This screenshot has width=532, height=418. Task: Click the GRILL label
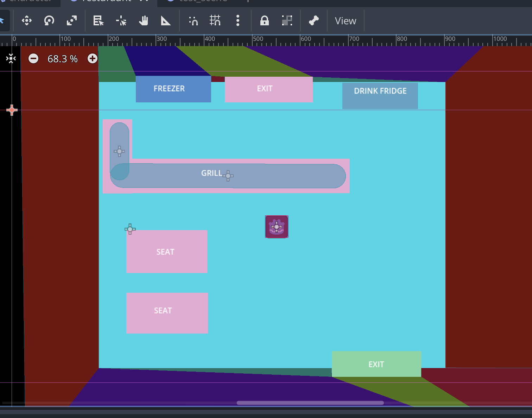coord(211,173)
